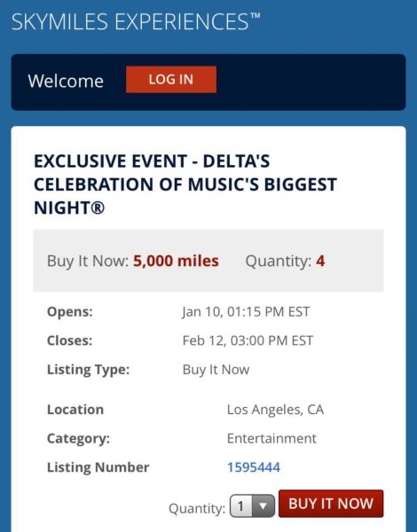Viewport: 417px width, 532px height.
Task: Click the Entertainment category value
Action: coord(271,438)
